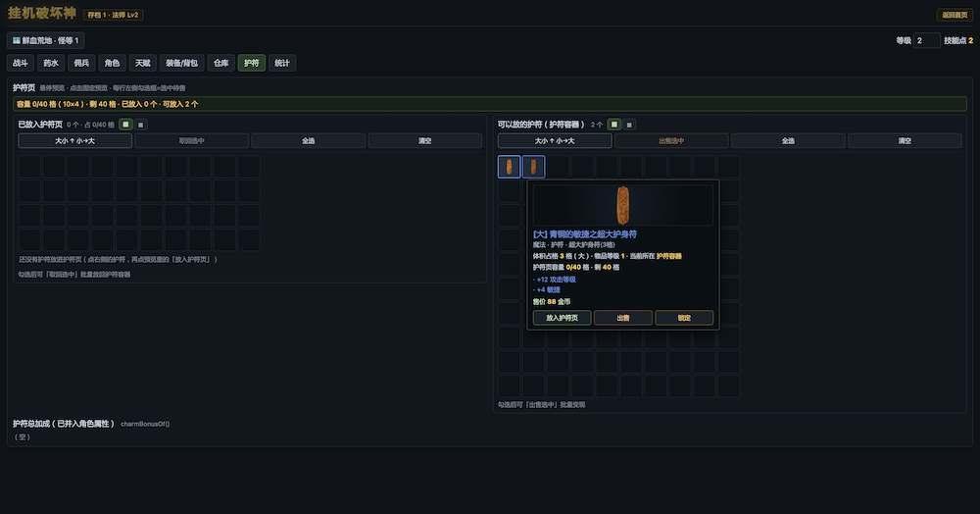The width and height of the screenshot is (980, 514).
Task: Switch charm container panel to large grid view
Action: [614, 125]
